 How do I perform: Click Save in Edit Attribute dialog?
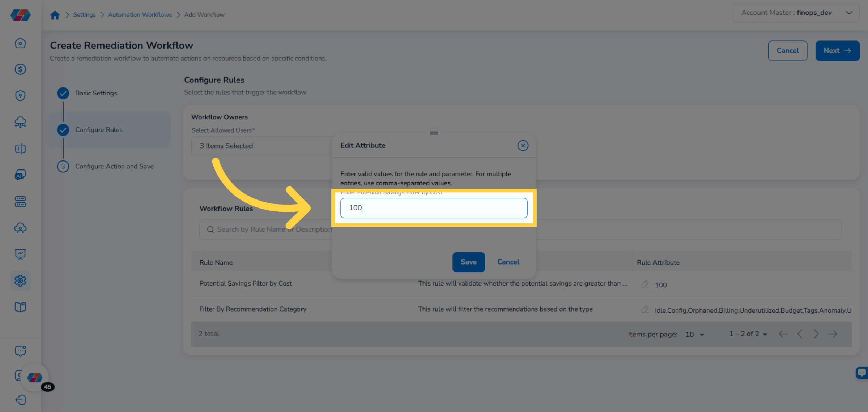[468, 262]
